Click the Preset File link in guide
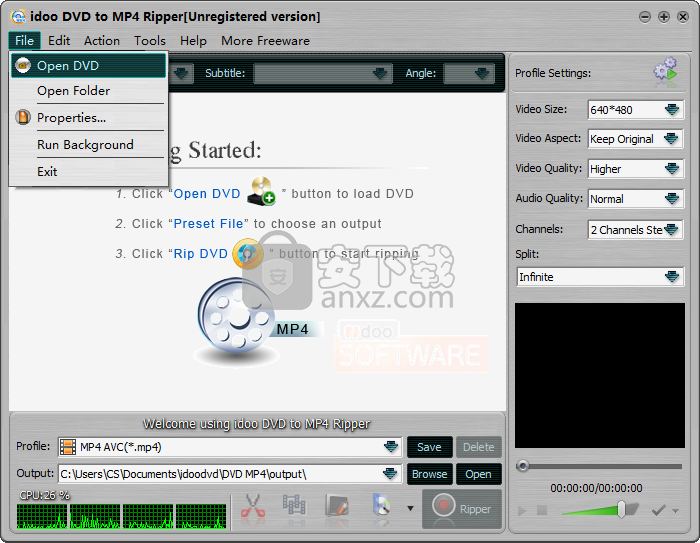The height and width of the screenshot is (543, 700). click(x=208, y=223)
